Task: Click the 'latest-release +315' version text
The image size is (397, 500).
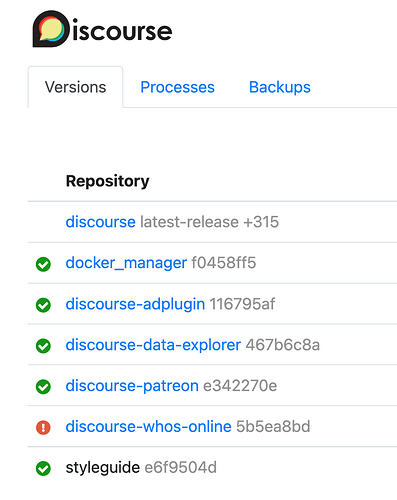Action: pos(209,222)
